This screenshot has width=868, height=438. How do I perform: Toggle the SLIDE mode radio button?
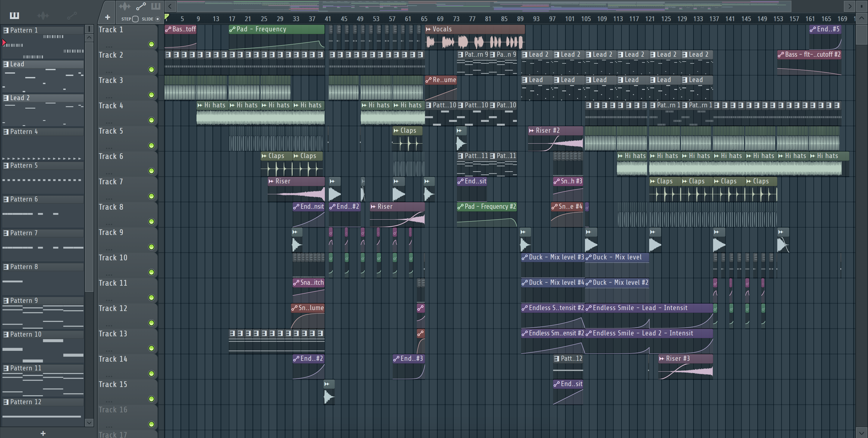pos(157,19)
